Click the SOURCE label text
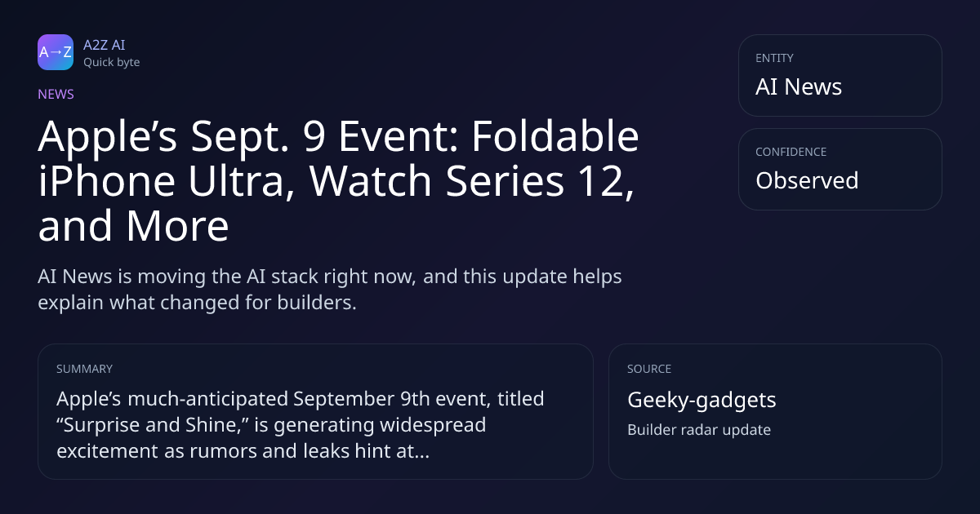 click(x=649, y=369)
